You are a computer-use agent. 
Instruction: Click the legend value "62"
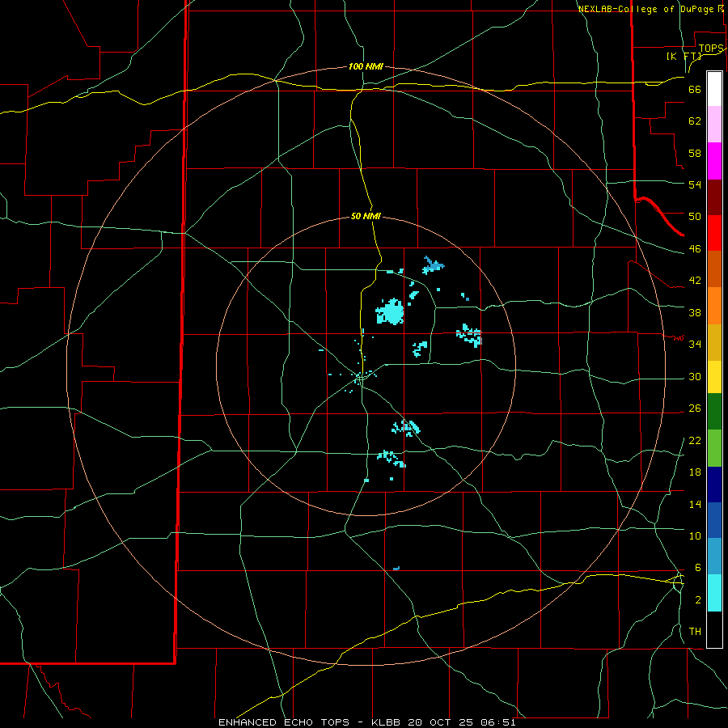pos(695,121)
